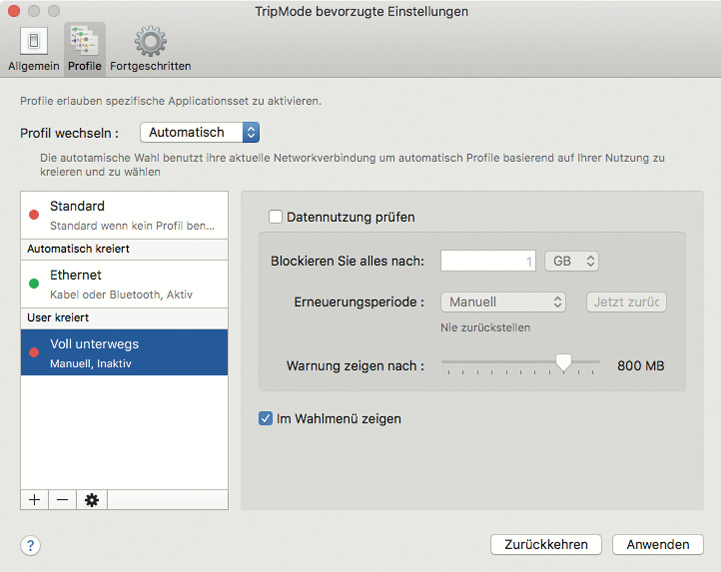
Task: Expand the GB unit dropdown
Action: 572,261
